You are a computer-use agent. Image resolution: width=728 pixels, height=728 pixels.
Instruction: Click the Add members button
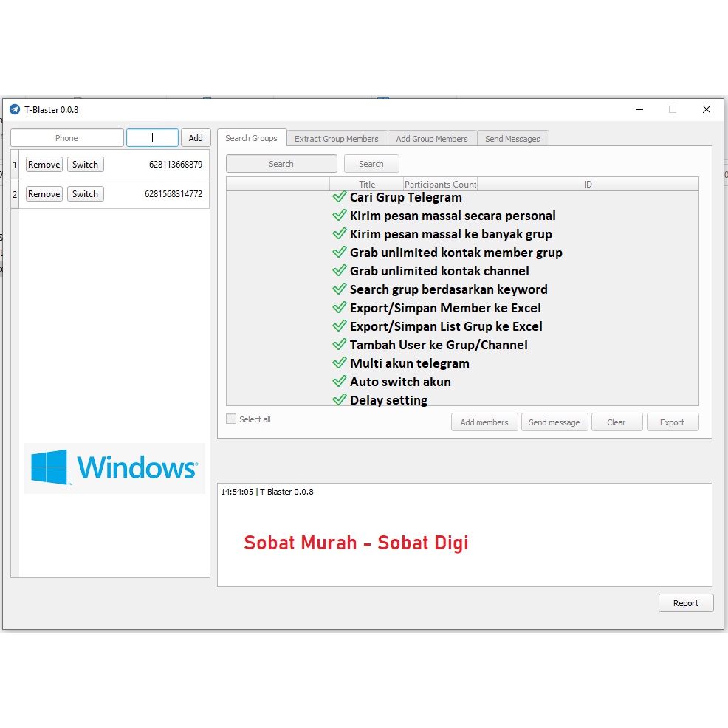pyautogui.click(x=484, y=422)
